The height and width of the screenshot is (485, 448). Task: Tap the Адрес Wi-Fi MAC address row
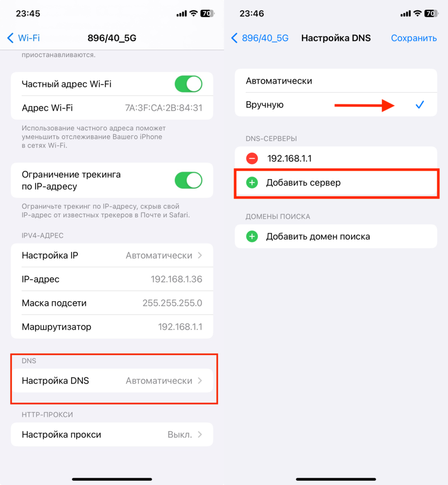112,108
